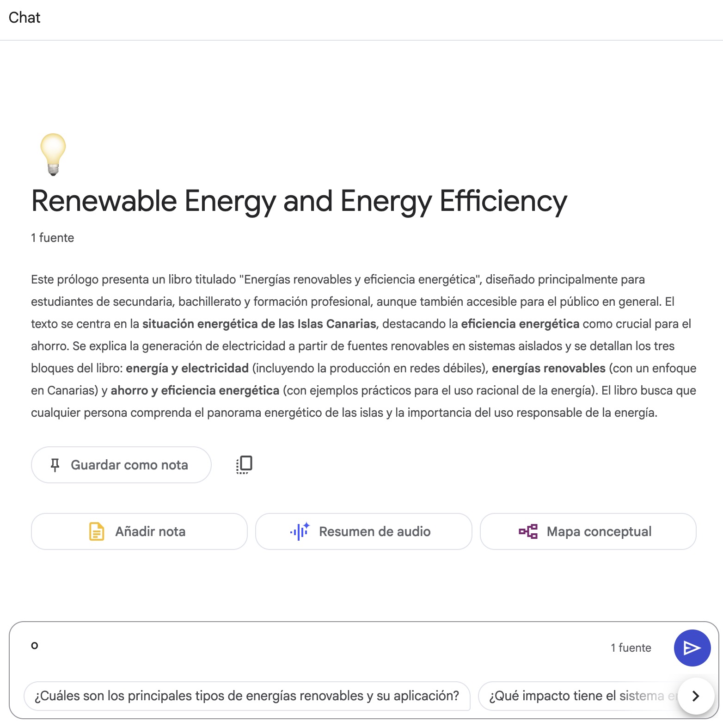Click the Chat panel header label
This screenshot has width=723, height=728.
[x=25, y=18]
